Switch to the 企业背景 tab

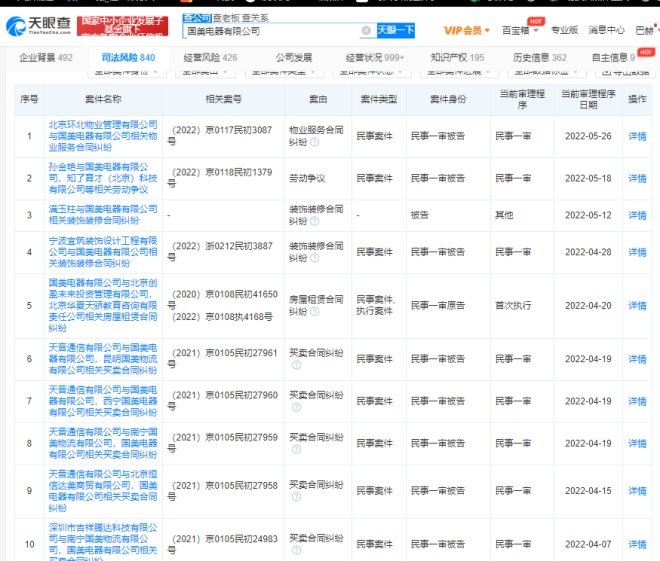46,58
